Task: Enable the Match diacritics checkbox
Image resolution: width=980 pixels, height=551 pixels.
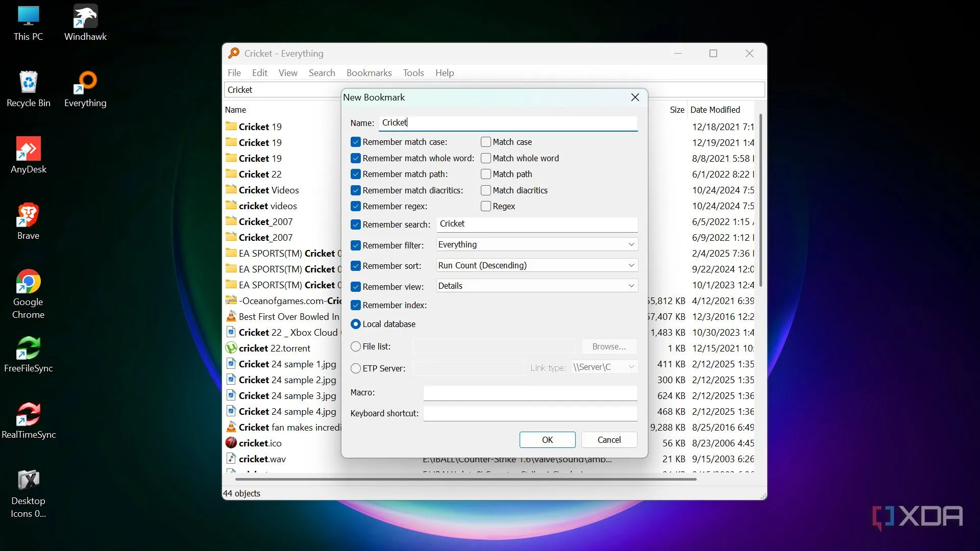Action: tap(486, 190)
